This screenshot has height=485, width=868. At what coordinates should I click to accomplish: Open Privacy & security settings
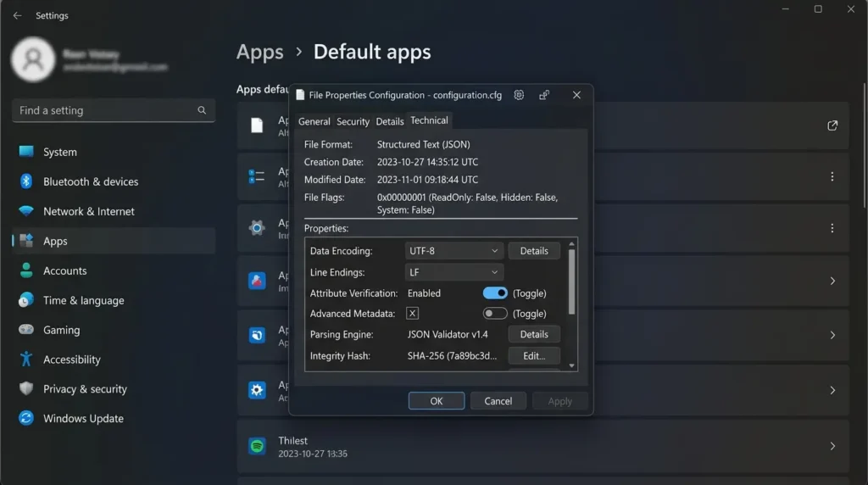(x=114, y=388)
